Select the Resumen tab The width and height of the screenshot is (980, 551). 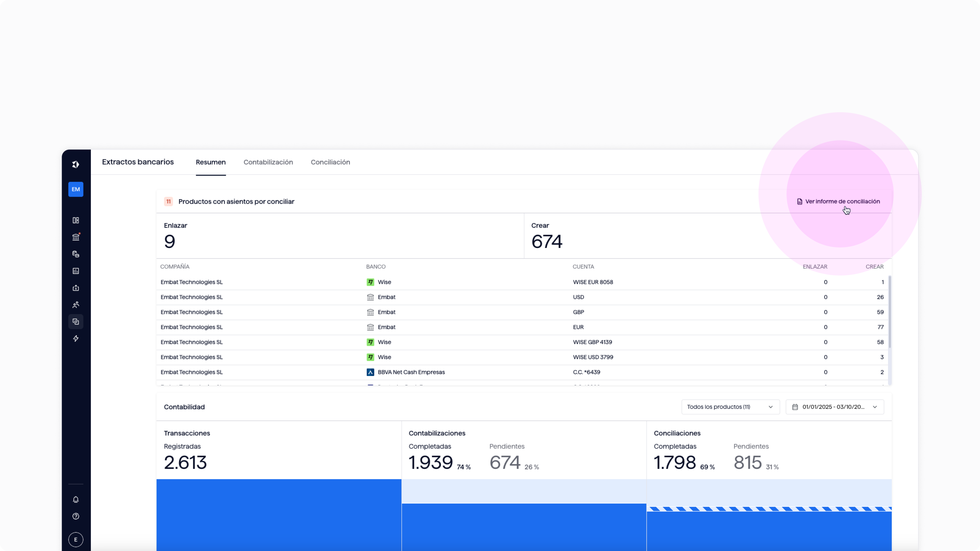coord(211,162)
